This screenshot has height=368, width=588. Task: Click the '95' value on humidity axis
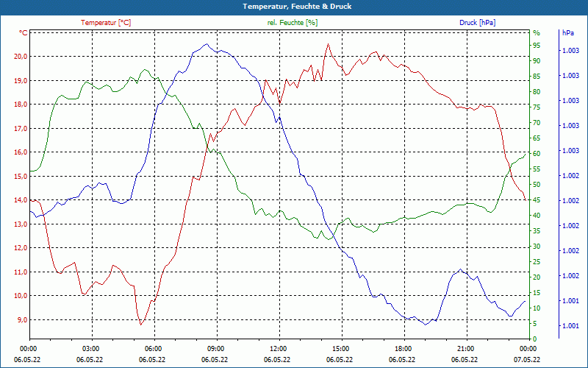537,46
